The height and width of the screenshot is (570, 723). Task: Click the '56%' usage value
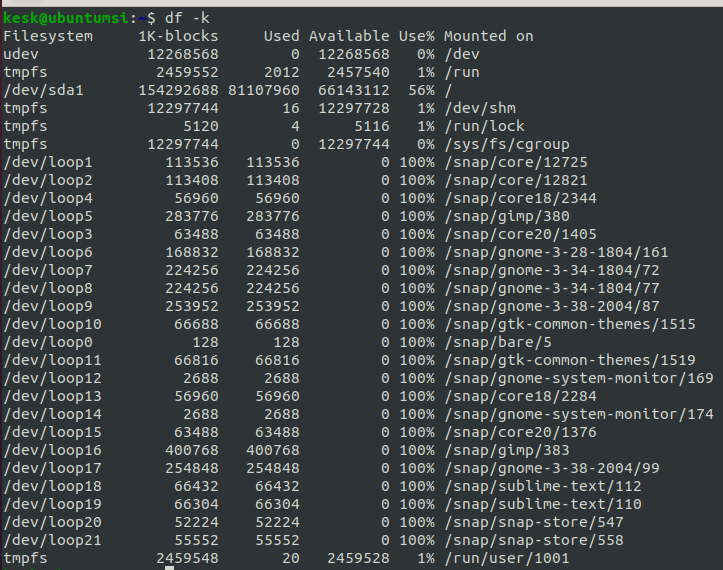(x=421, y=90)
